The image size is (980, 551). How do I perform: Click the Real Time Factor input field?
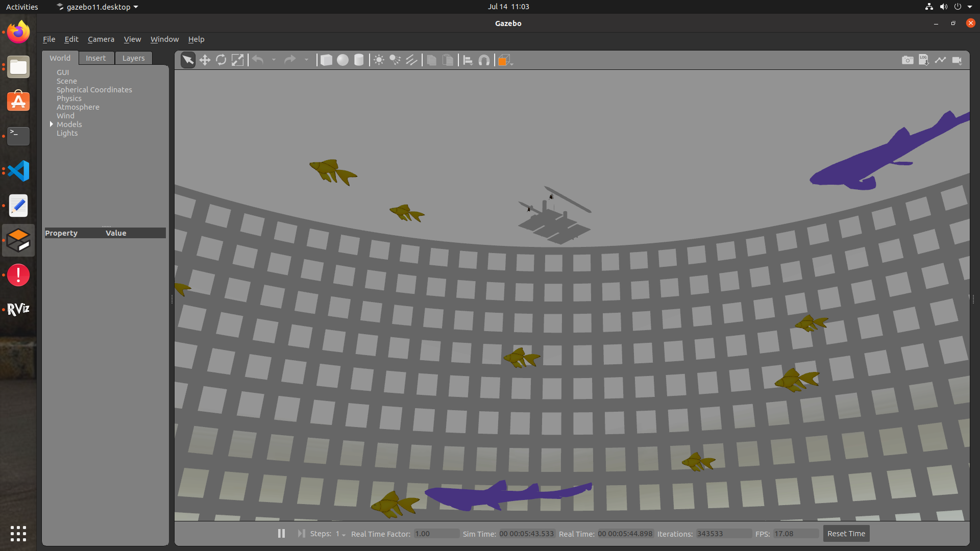[435, 534]
